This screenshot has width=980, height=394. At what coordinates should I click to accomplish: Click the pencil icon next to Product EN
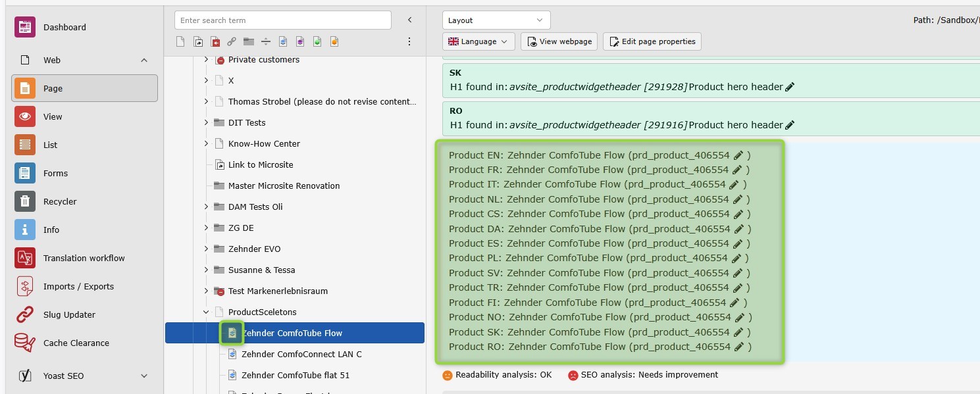738,155
